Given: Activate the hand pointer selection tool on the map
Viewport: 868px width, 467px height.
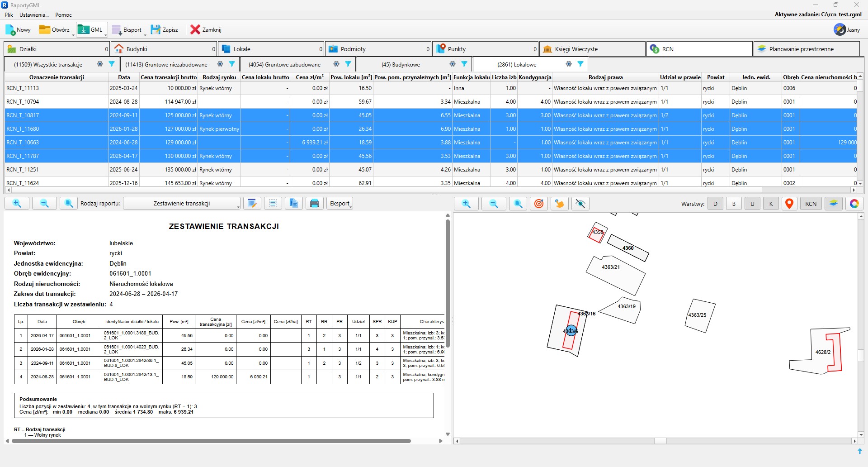Looking at the screenshot, I should click(560, 204).
